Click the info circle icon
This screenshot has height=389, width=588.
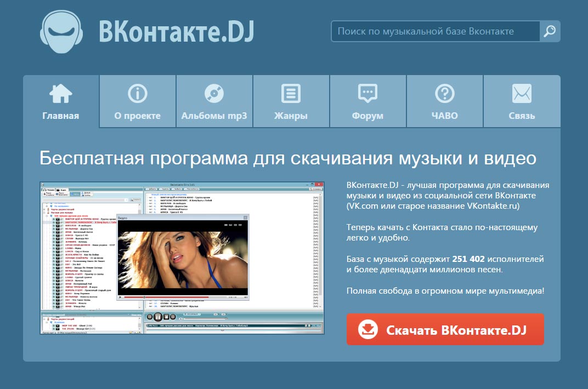point(137,93)
